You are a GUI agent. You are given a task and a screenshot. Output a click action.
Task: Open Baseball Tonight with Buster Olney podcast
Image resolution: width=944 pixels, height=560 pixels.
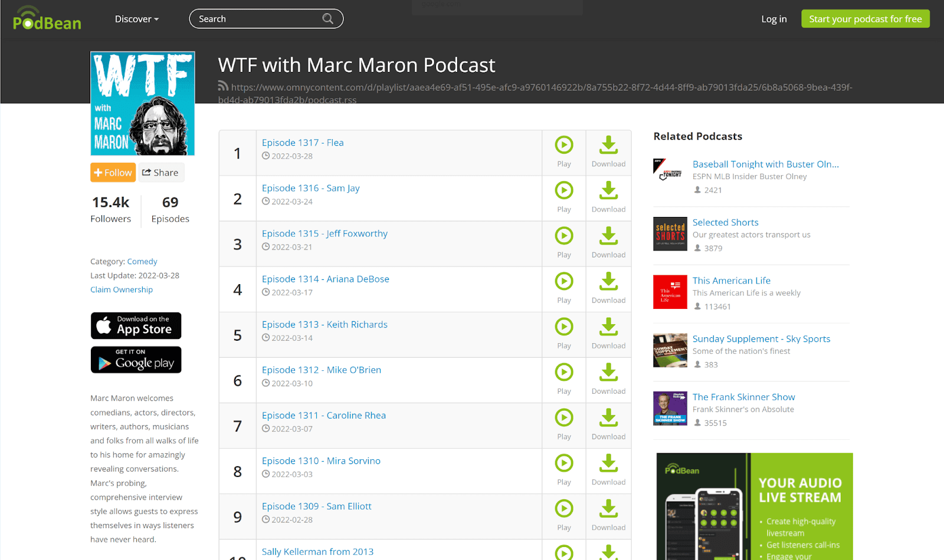(x=765, y=164)
